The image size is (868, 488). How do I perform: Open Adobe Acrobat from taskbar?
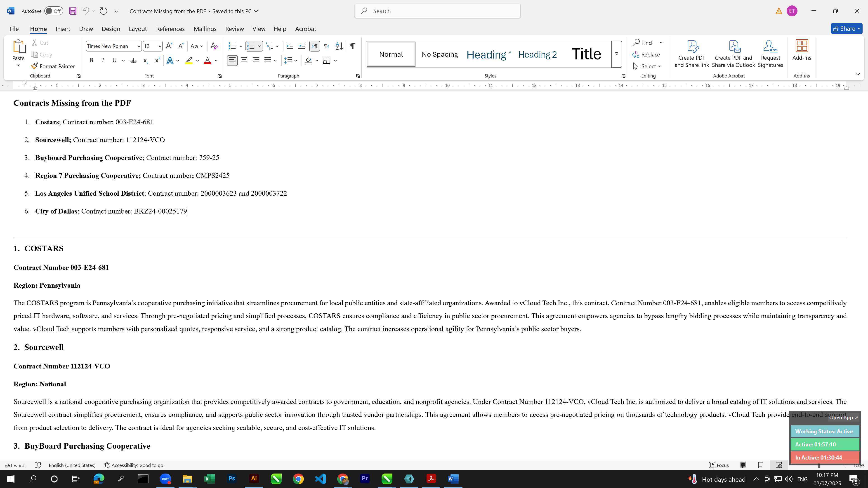click(431, 479)
